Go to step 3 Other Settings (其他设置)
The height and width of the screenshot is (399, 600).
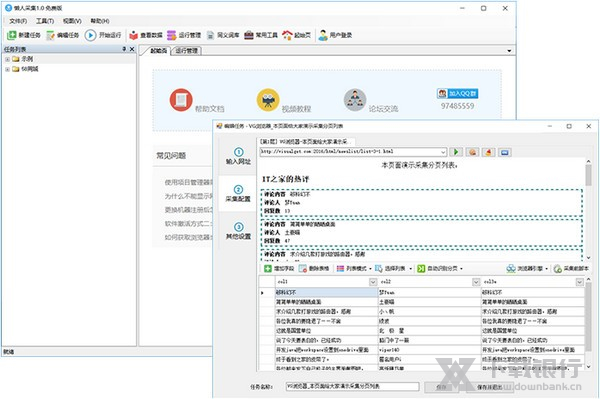click(238, 231)
